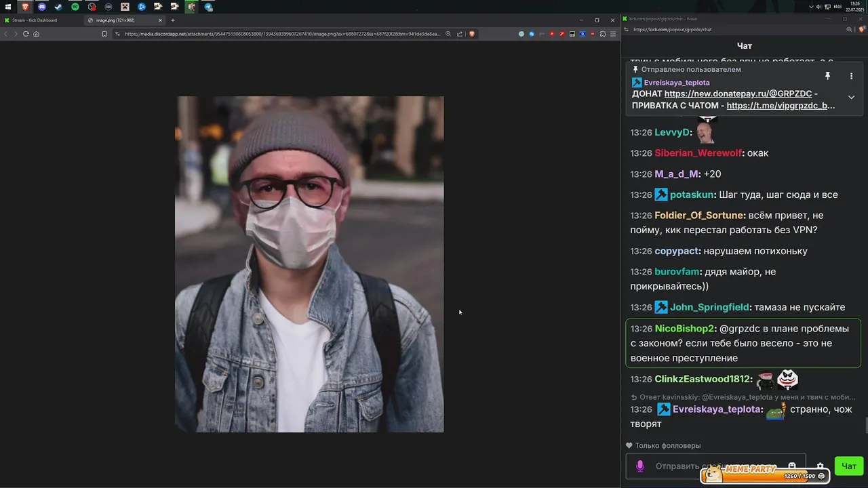Show hidden system tray icons

(x=811, y=7)
